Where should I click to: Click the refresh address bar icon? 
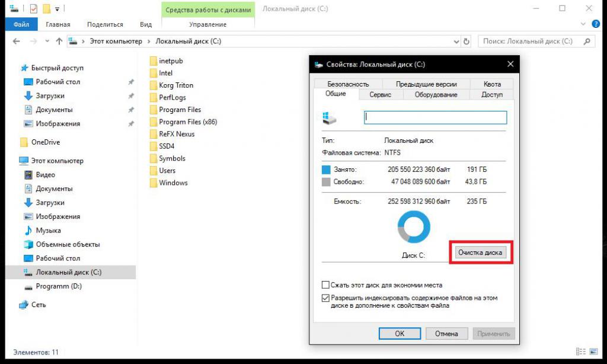[467, 41]
